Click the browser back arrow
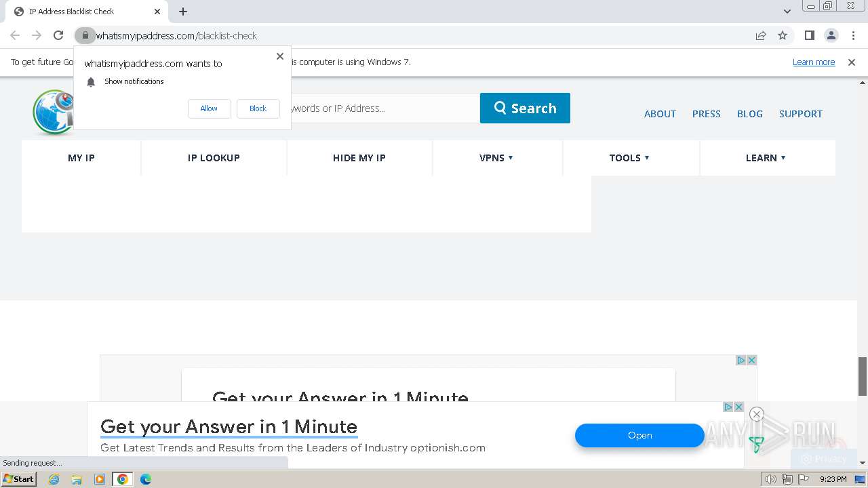The height and width of the screenshot is (488, 868). 15,35
